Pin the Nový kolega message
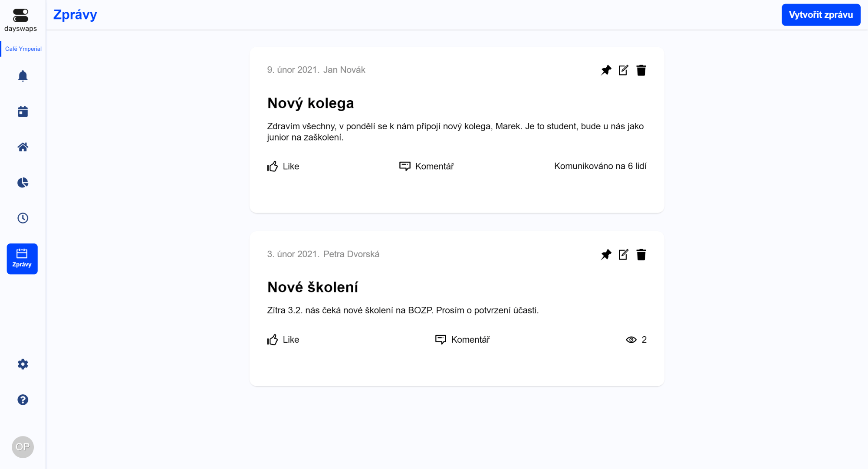 tap(606, 70)
